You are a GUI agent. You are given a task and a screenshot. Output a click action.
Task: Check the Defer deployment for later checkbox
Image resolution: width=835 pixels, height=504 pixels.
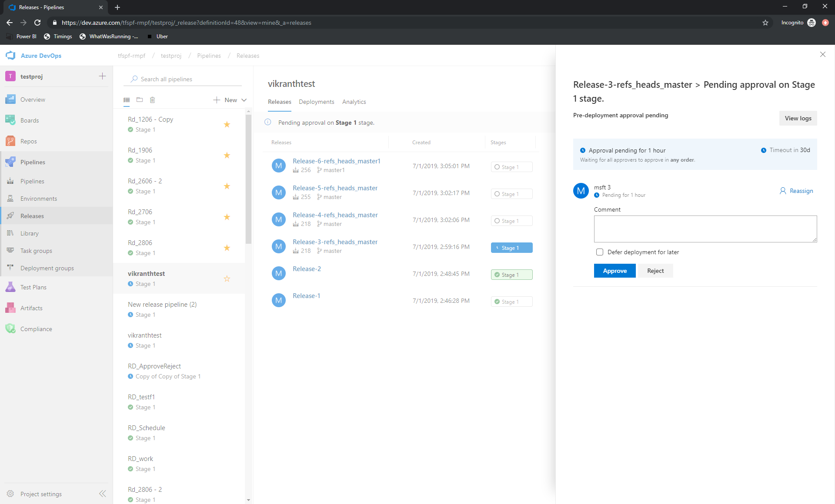599,252
